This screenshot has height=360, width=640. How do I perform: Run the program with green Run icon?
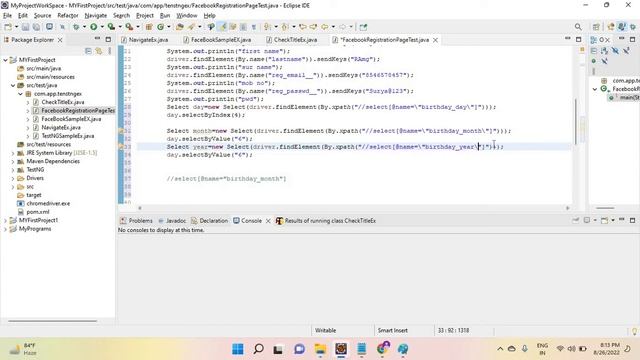click(x=93, y=27)
